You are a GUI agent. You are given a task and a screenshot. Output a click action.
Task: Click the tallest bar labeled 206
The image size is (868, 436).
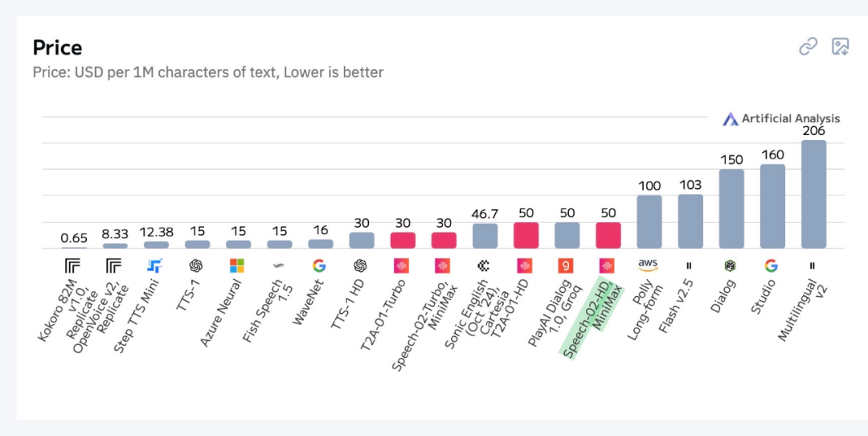(x=813, y=194)
